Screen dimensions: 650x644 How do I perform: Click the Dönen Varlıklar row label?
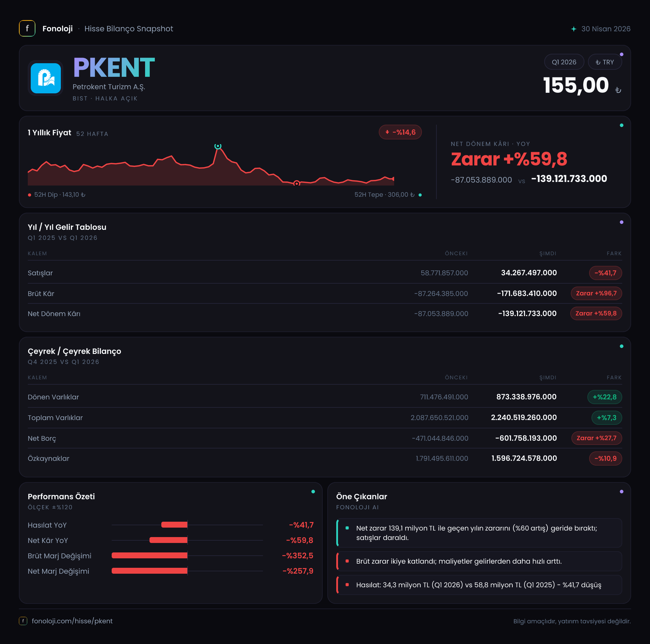[x=53, y=397]
